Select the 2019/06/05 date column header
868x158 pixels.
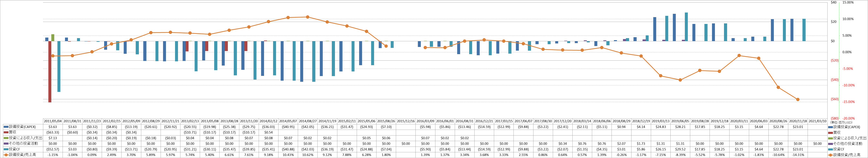pyautogui.click(x=680, y=121)
